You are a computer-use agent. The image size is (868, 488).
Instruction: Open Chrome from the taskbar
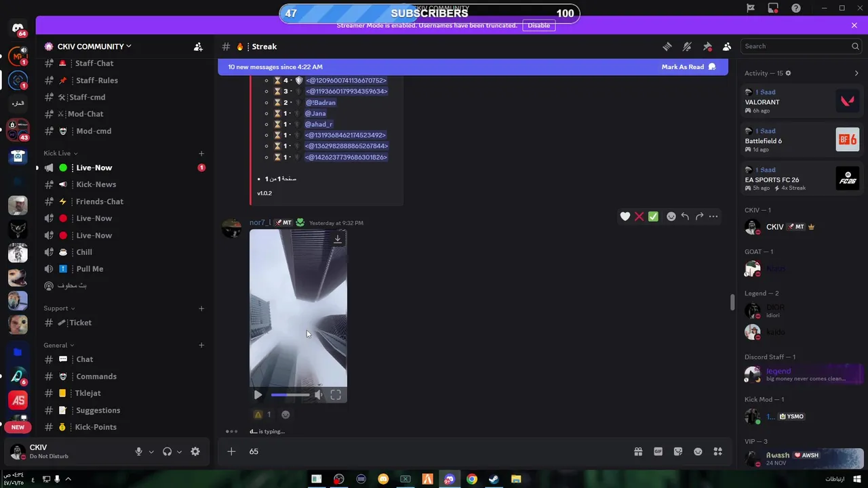(472, 479)
